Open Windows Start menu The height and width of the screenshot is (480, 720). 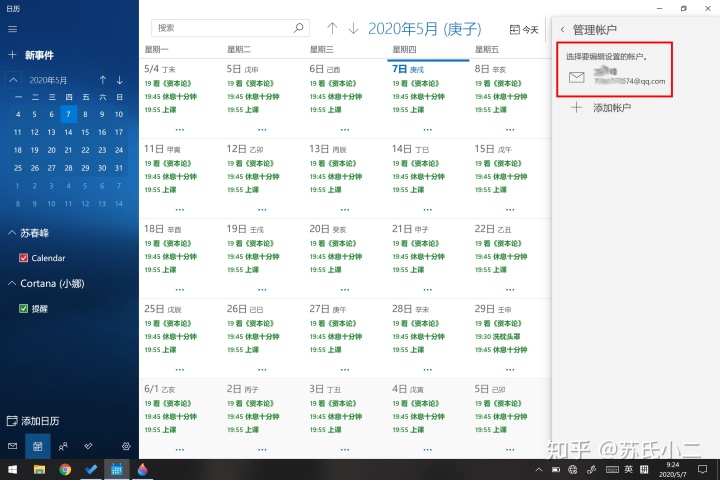(x=12, y=469)
